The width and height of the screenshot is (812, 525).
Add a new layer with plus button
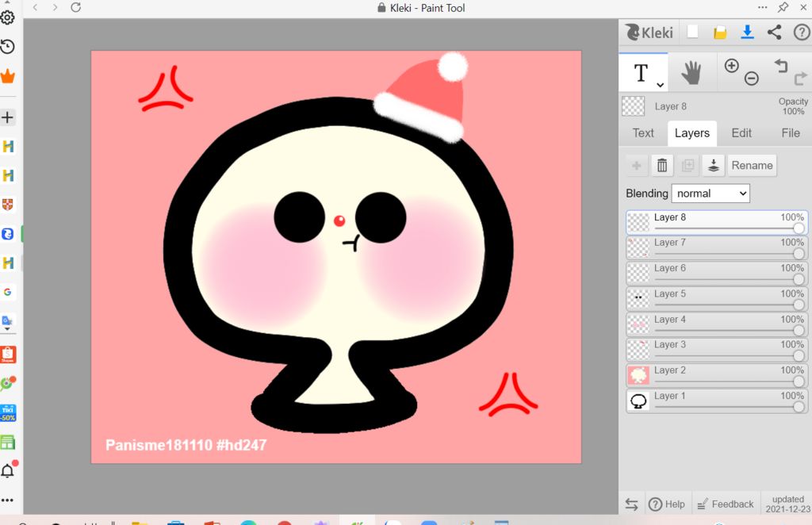tap(637, 166)
